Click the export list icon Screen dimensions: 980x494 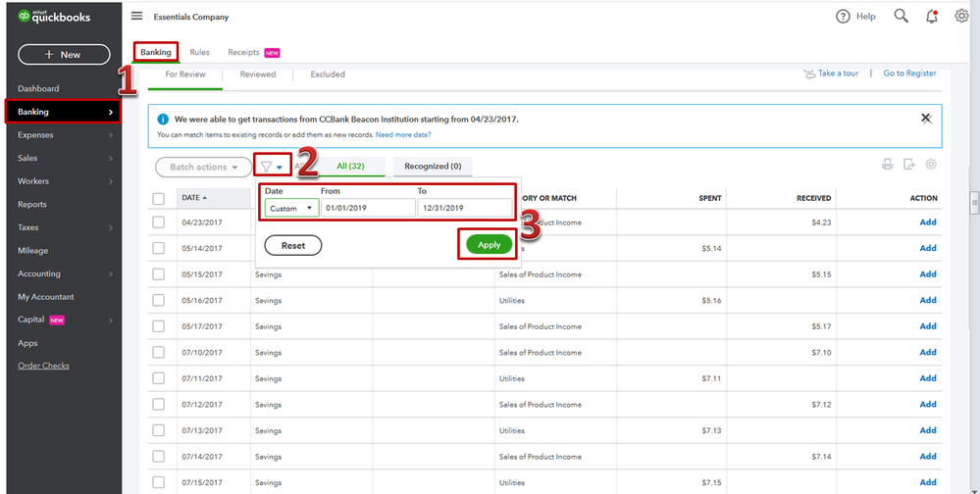[908, 165]
